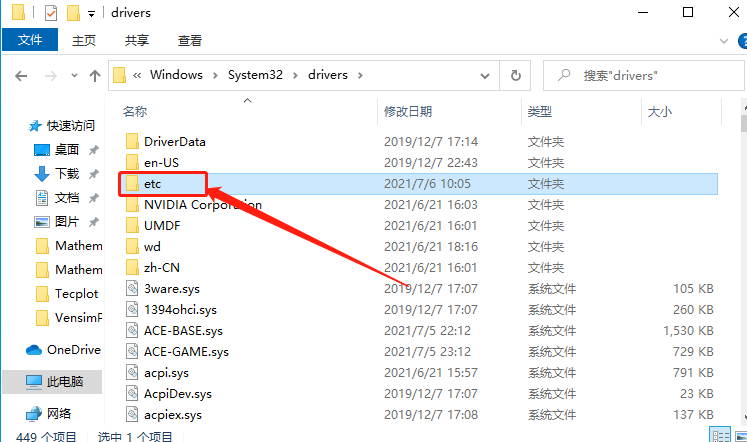Open the Customize Quick Access Toolbar dropdown arrow
Image resolution: width=747 pixels, height=442 pixels.
(x=91, y=14)
